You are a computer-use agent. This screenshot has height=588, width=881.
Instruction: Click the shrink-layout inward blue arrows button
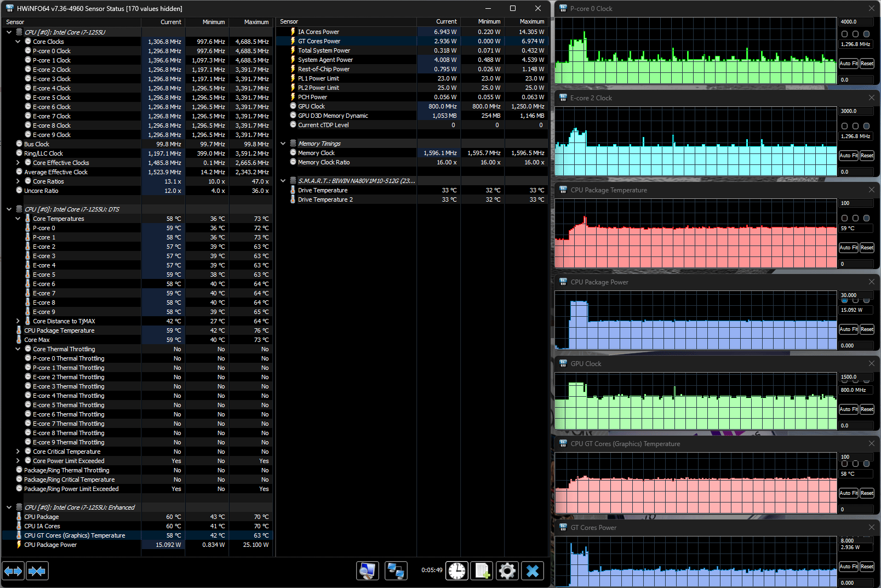point(37,571)
